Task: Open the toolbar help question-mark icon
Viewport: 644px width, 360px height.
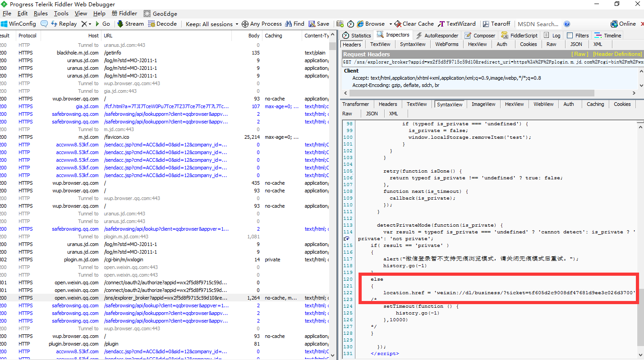Action: 567,24
